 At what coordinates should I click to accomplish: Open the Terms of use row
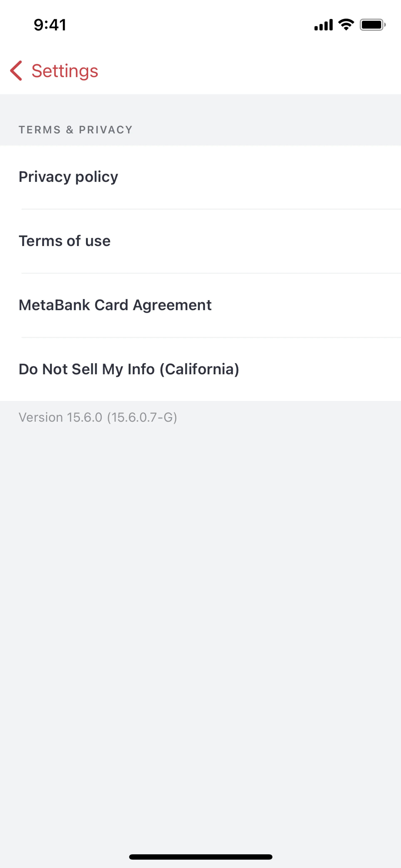200,241
